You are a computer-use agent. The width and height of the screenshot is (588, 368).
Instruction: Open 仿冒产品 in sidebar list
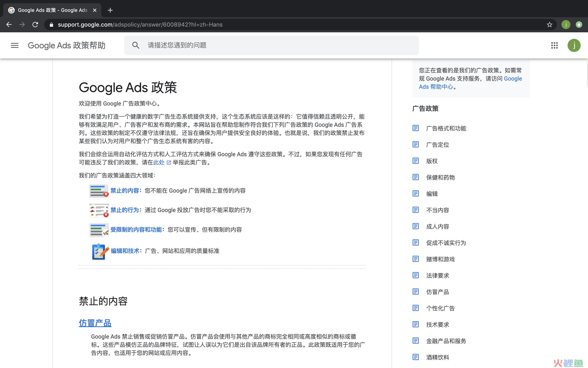(438, 292)
